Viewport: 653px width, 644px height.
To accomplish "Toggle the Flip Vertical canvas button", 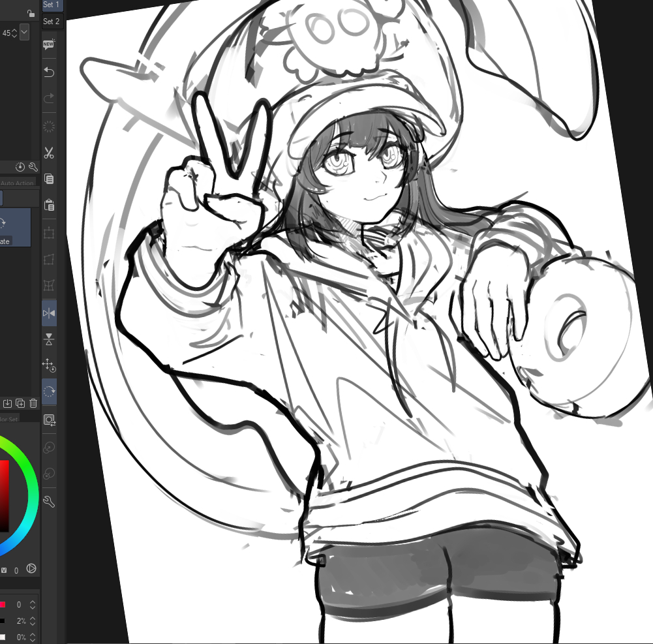I will click(x=49, y=339).
